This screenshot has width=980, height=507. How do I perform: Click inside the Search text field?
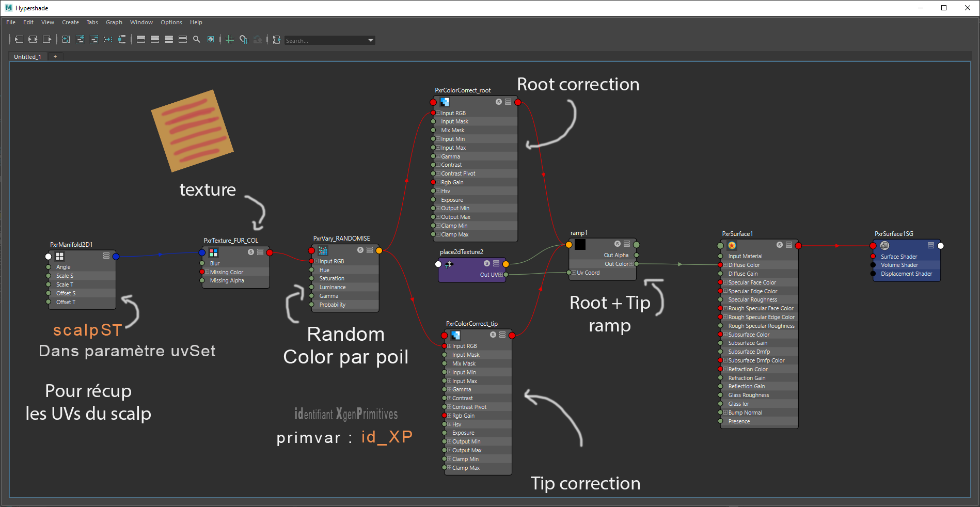click(x=325, y=40)
